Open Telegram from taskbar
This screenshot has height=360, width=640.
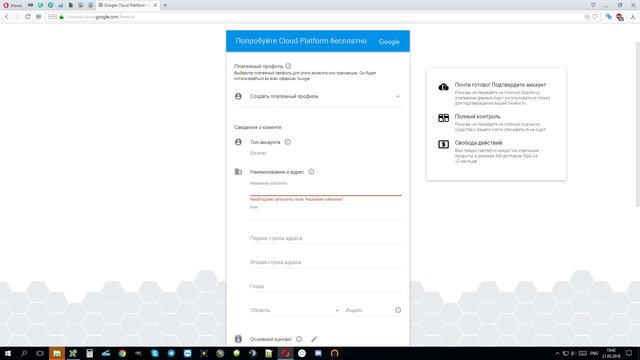[x=171, y=353]
